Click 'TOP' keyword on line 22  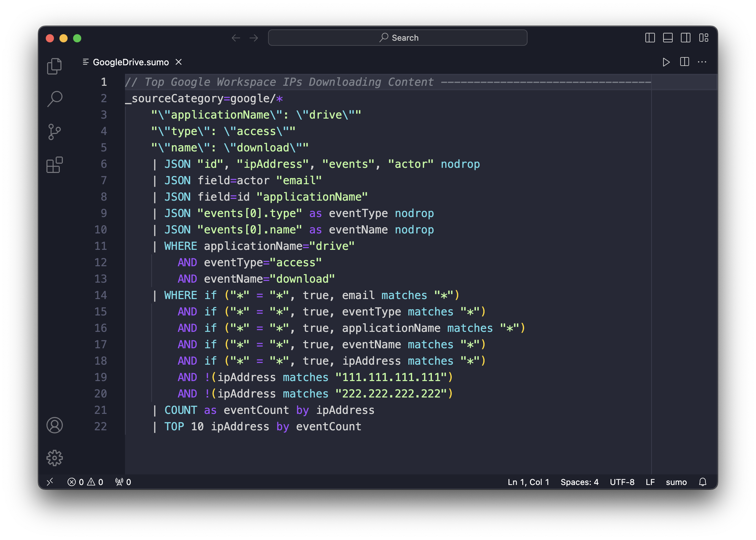point(174,427)
